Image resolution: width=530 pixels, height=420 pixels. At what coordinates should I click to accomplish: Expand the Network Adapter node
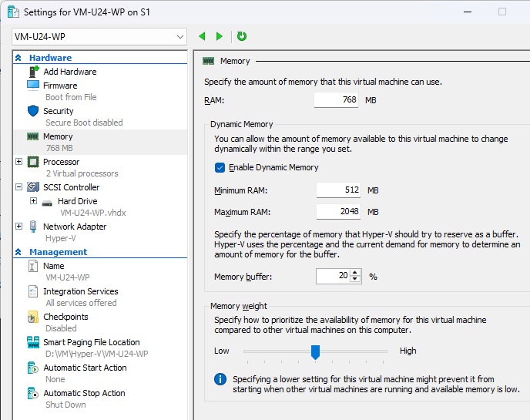[x=19, y=227]
